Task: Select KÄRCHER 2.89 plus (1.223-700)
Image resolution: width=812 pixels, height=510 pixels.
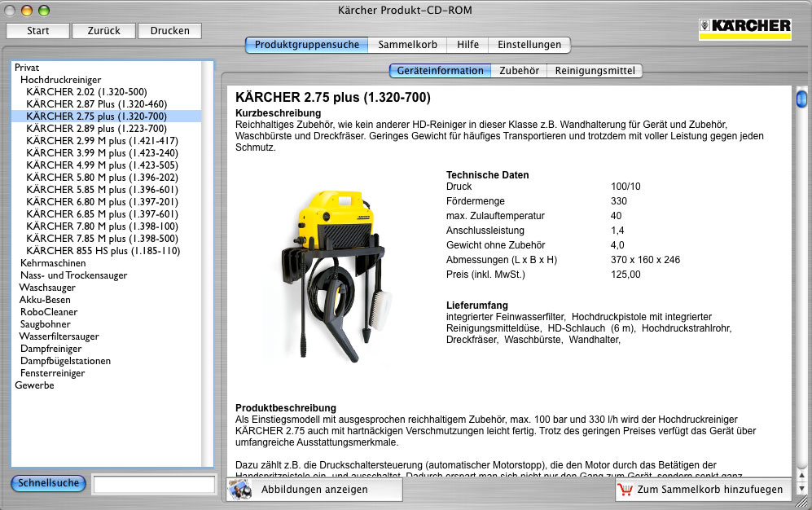Action: pyautogui.click(x=96, y=129)
